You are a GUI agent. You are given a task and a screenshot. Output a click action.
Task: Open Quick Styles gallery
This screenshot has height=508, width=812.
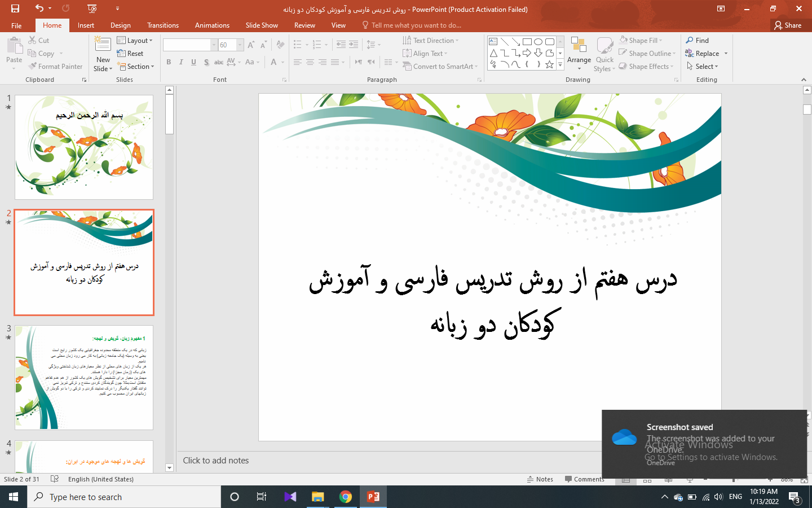coord(604,54)
